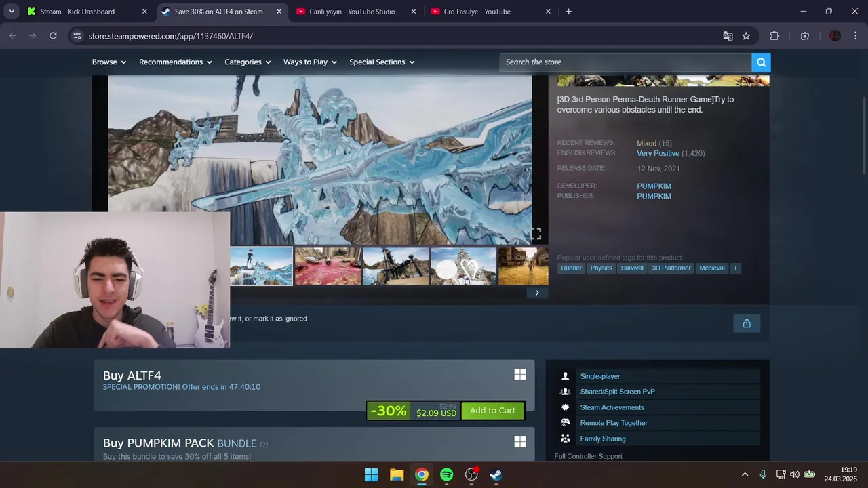This screenshot has height=488, width=868.
Task: Click the Windows platform icon in Buy ALTF4
Action: tap(520, 375)
